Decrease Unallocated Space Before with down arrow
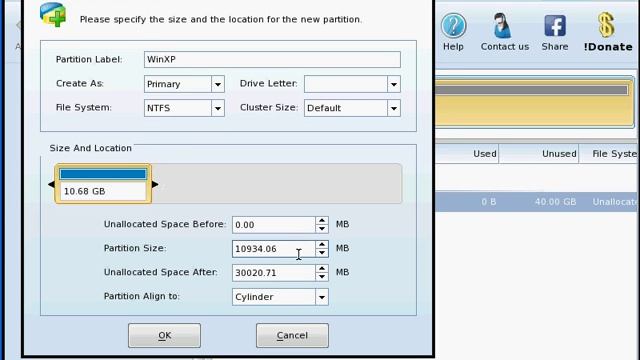Viewport: 640px width, 360px height. (322, 229)
